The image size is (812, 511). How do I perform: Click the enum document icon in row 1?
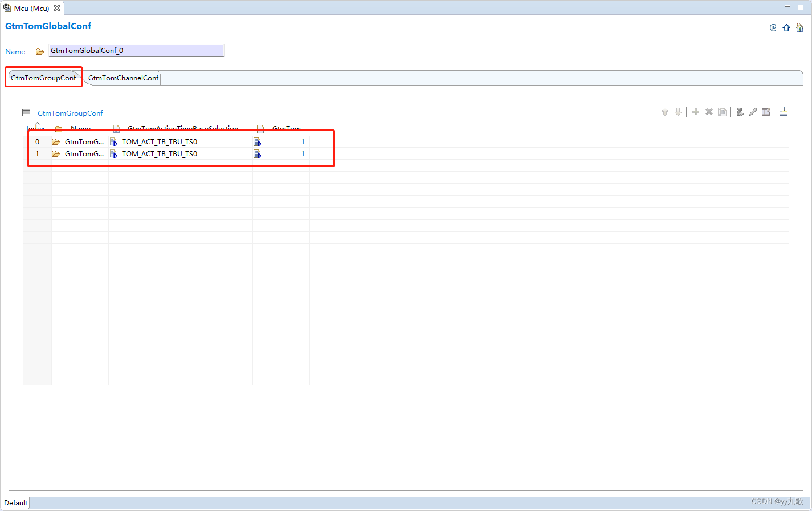coord(113,154)
